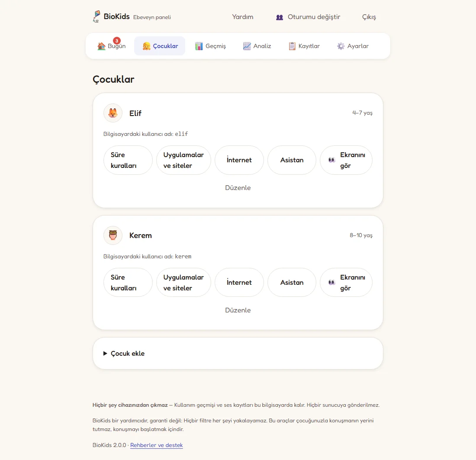Switch to the Çocuklar tab
476x460 pixels.
click(x=160, y=46)
